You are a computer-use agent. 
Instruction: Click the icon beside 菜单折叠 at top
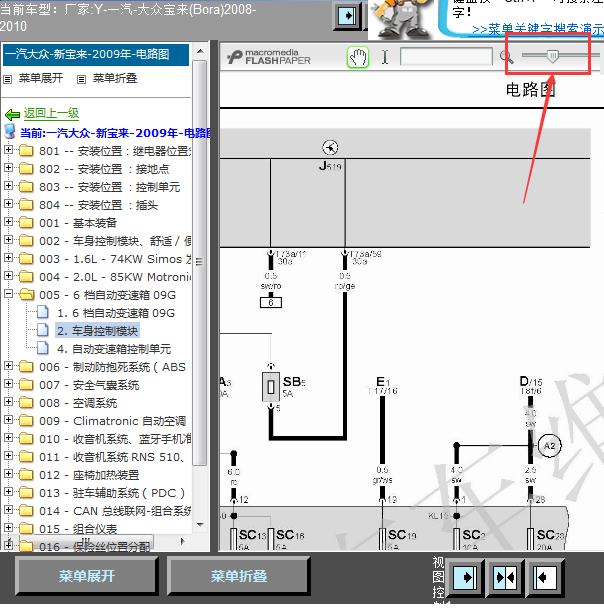[81, 79]
